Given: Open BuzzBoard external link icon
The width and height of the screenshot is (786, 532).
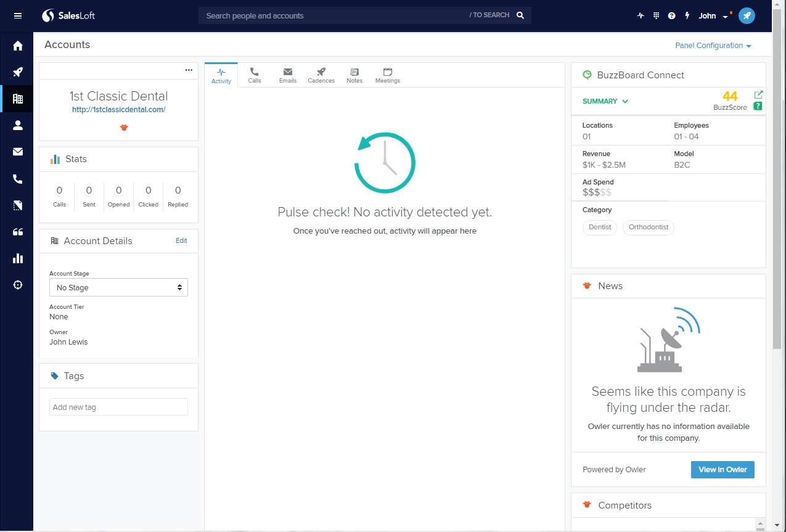Looking at the screenshot, I should (x=758, y=95).
